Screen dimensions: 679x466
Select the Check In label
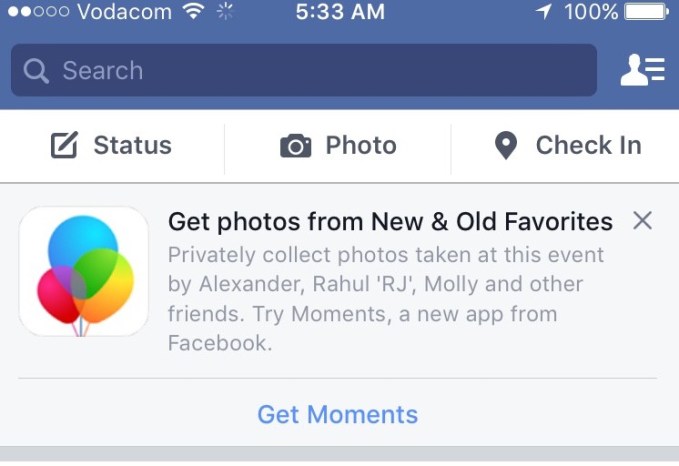pos(588,146)
